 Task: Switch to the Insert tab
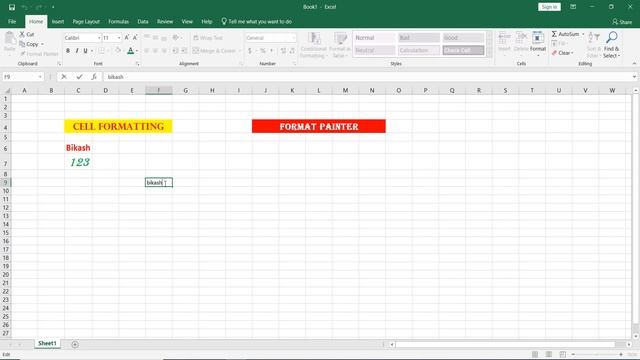[58, 22]
